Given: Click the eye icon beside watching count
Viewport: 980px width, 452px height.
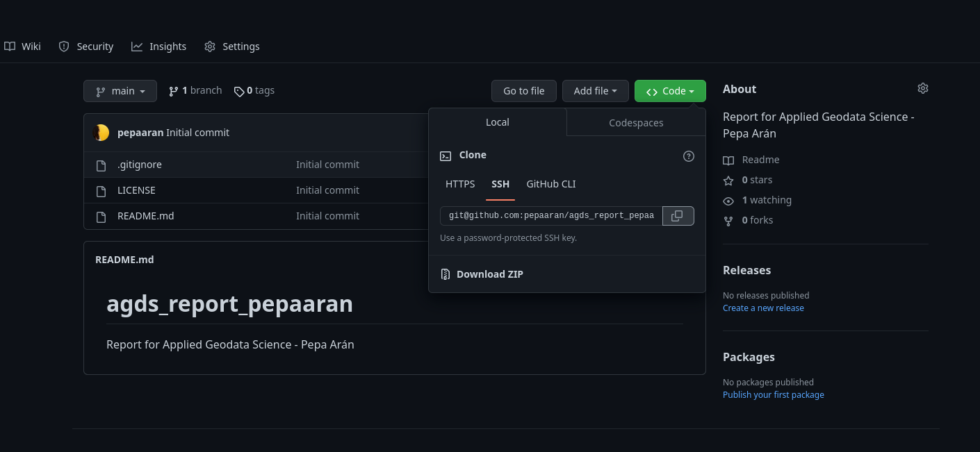Looking at the screenshot, I should point(728,201).
